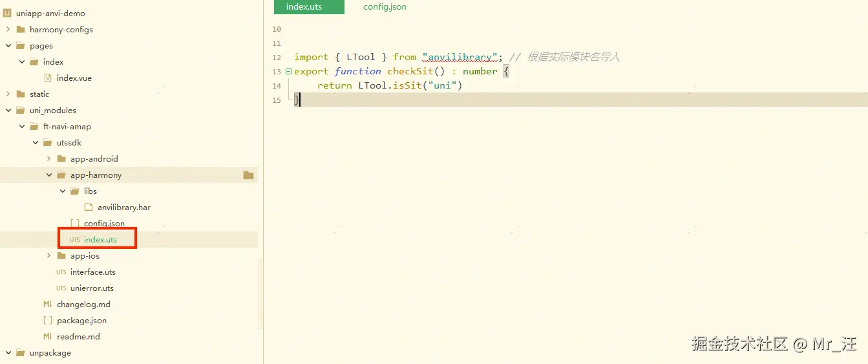Click the UTS icon beside index.uts

point(75,240)
